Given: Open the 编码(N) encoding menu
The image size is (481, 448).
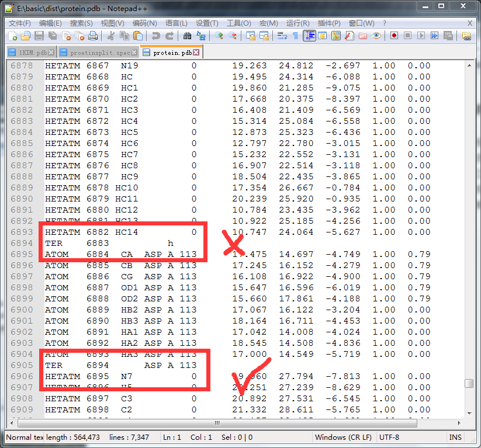Looking at the screenshot, I should 144,23.
